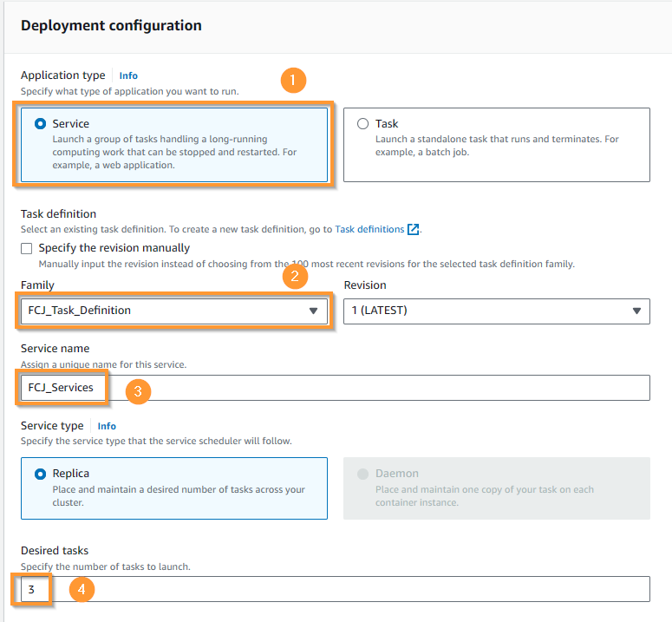Click the Replica option card description

click(x=179, y=496)
